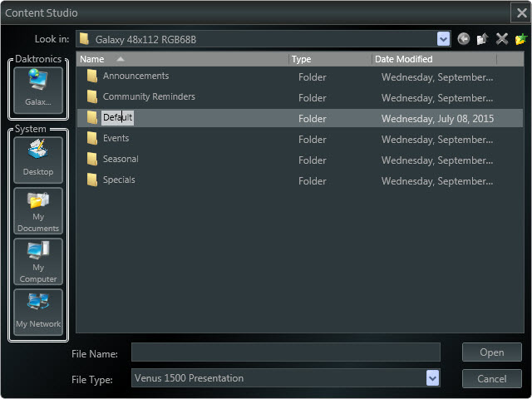Sort by the Type column
The width and height of the screenshot is (532, 399).
[330, 59]
